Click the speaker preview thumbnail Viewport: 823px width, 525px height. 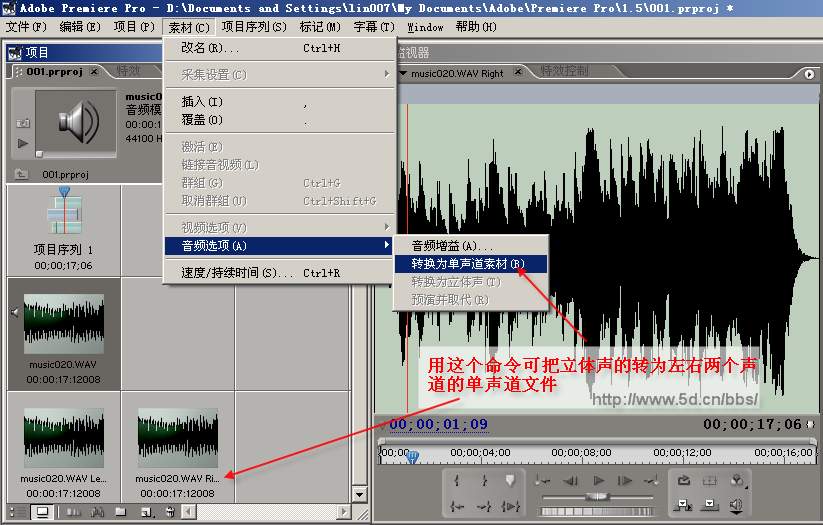click(76, 120)
